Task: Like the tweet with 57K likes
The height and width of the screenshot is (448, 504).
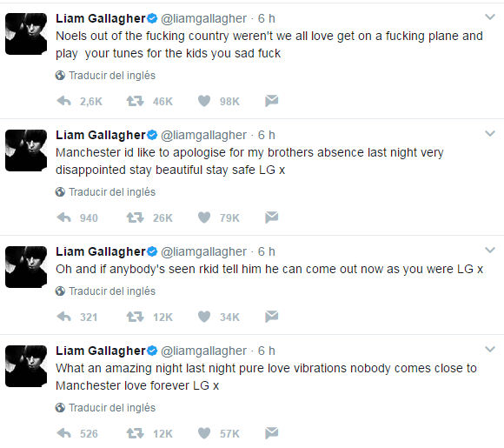Action: click(204, 433)
